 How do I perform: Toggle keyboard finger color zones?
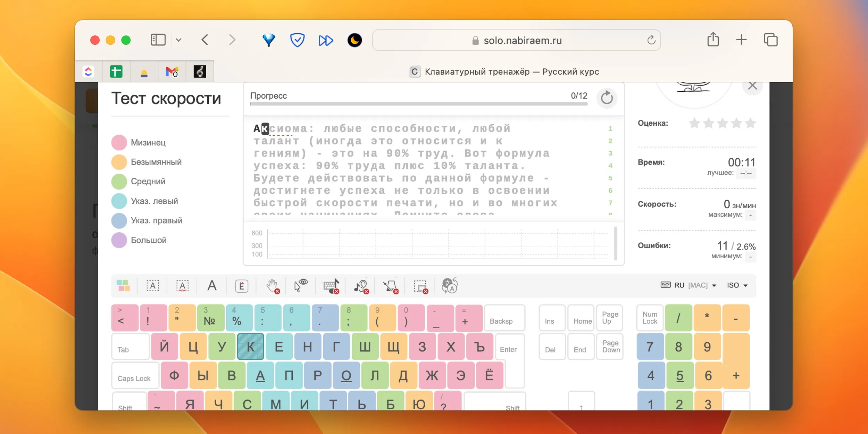click(x=123, y=286)
